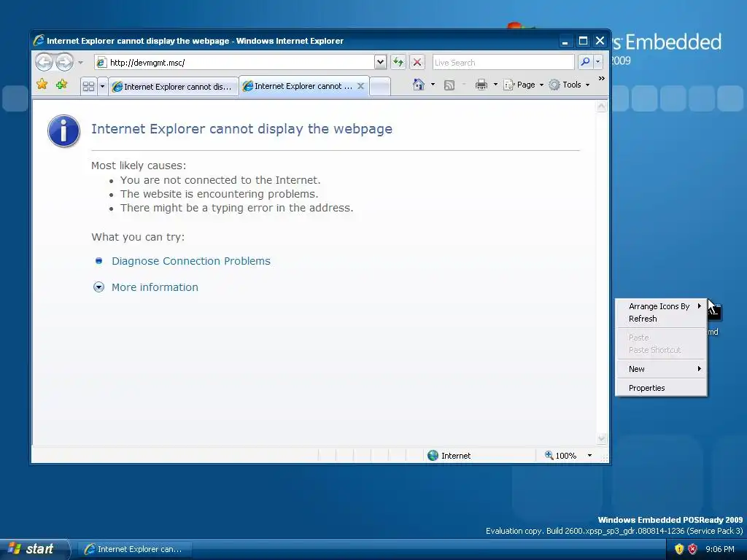Click the scrollbar up arrow
The image size is (747, 560).
coord(601,106)
